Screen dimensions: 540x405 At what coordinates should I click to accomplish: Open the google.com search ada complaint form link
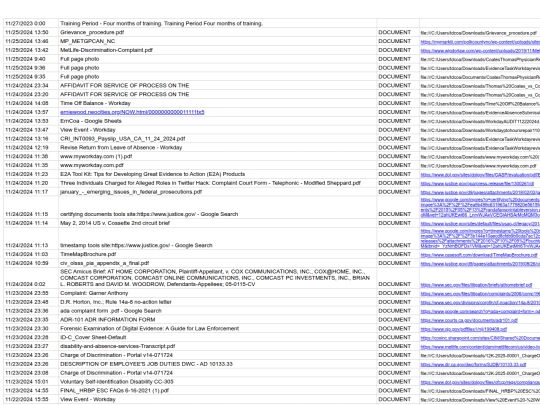[480, 311]
